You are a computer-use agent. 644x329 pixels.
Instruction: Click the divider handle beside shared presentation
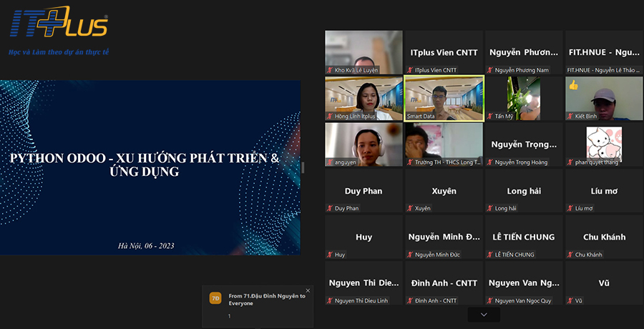pyautogui.click(x=303, y=167)
